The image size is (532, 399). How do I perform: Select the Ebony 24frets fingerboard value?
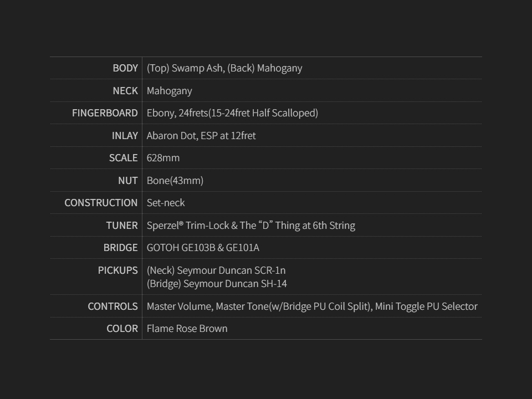(x=232, y=113)
